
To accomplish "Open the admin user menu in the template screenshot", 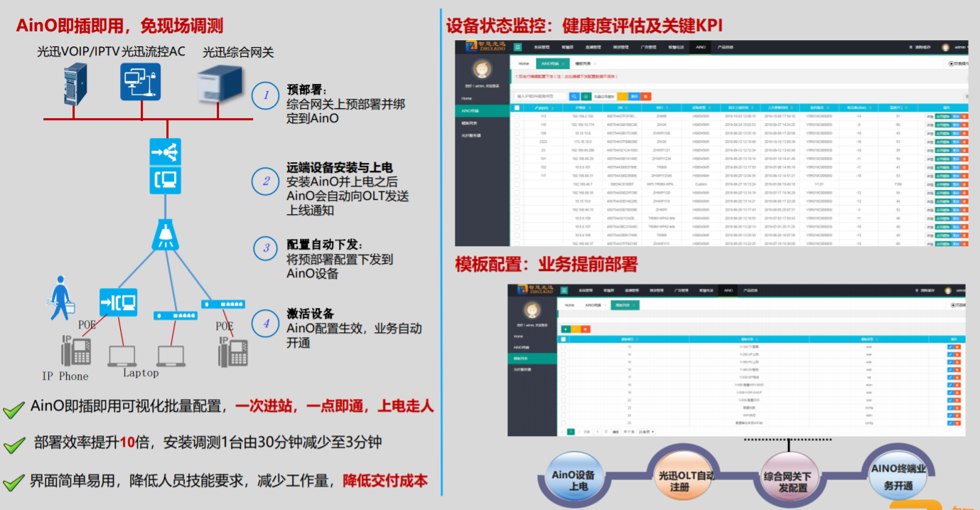I will [954, 290].
